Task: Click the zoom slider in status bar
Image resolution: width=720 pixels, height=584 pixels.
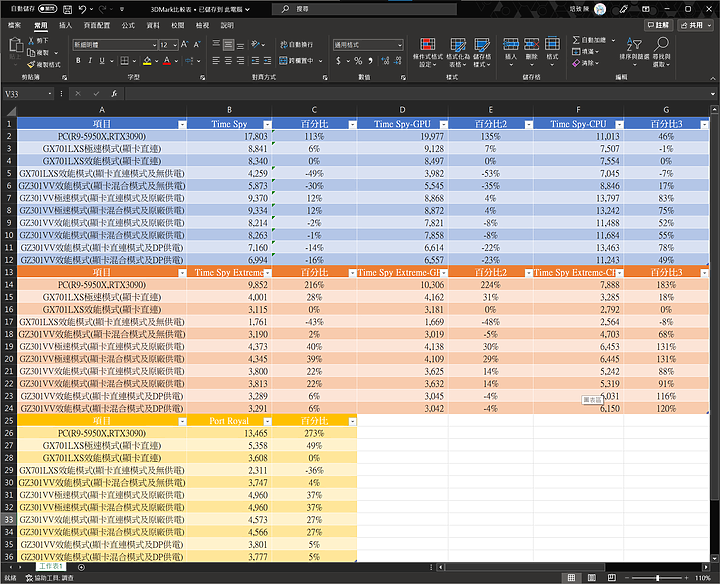Action: point(658,578)
